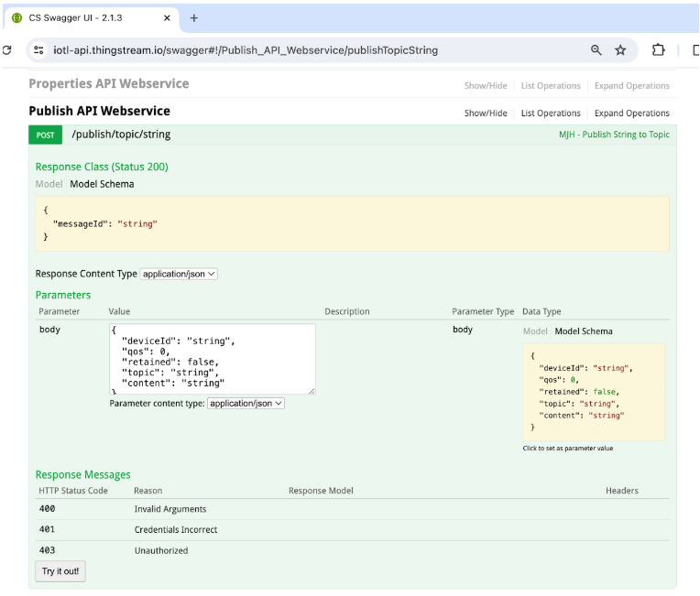
Task: Click the zoom magnifier icon in address bar
Action: (x=596, y=50)
